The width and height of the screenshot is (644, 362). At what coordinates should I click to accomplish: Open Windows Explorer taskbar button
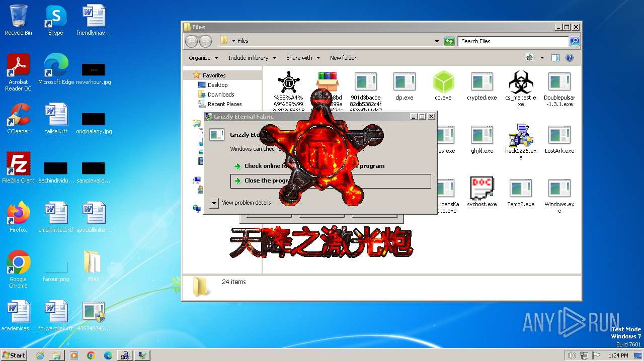click(57, 355)
